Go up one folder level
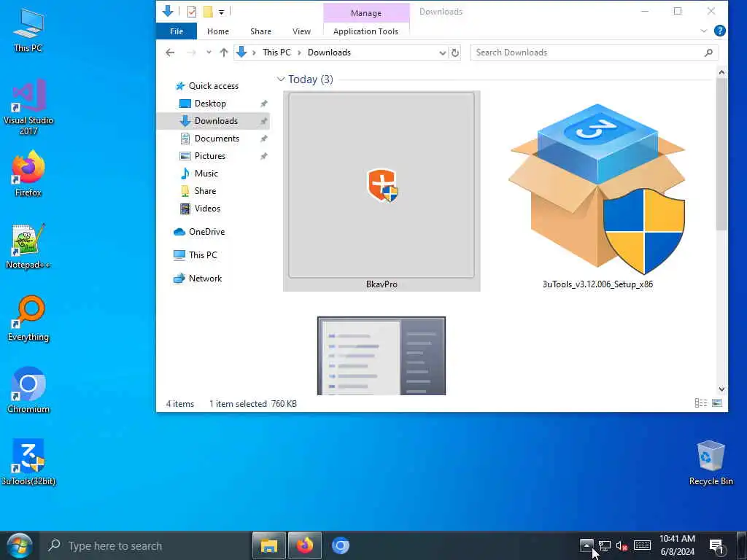Screen dimensions: 747x560 coord(223,52)
